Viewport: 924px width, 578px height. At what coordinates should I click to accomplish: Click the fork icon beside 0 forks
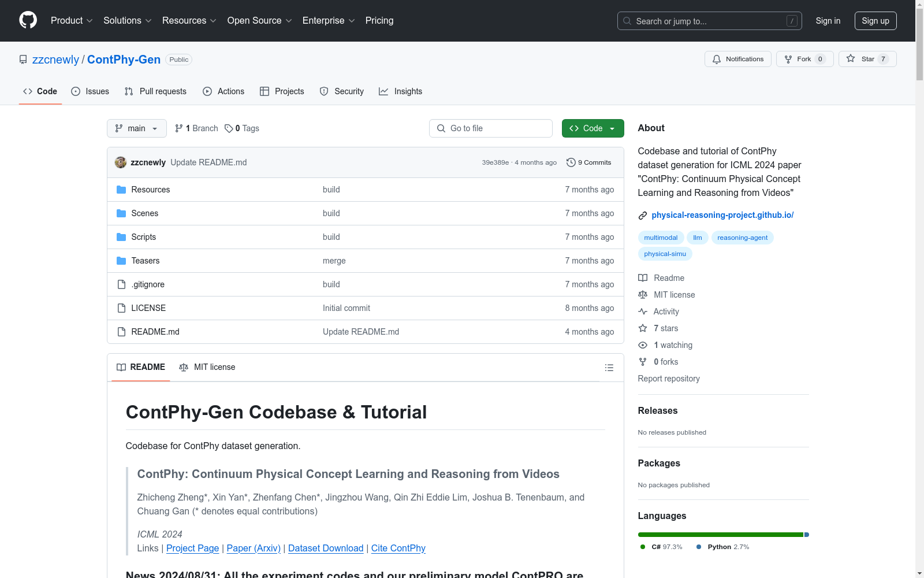[643, 362]
